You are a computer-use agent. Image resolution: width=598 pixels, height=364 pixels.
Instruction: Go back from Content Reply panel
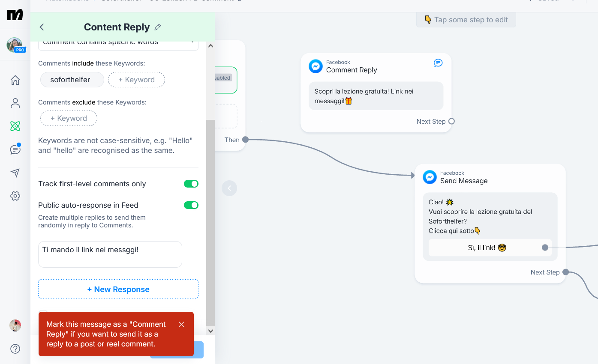point(42,27)
